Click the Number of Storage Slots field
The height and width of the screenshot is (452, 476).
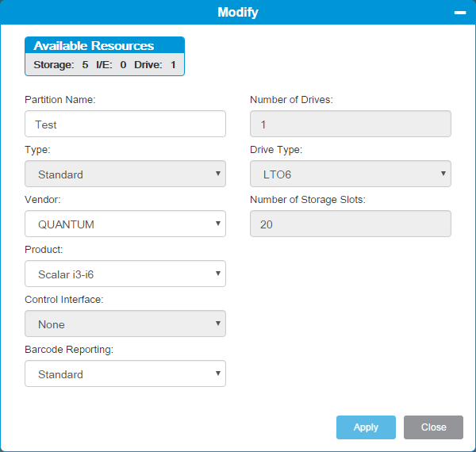(351, 224)
